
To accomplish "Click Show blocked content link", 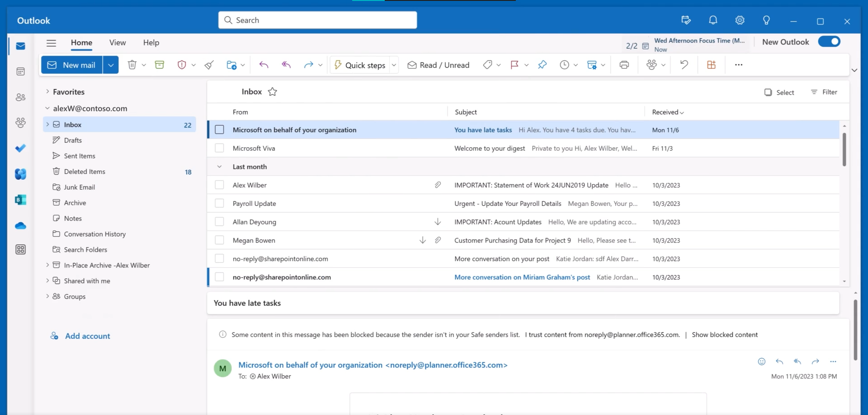I will [725, 335].
